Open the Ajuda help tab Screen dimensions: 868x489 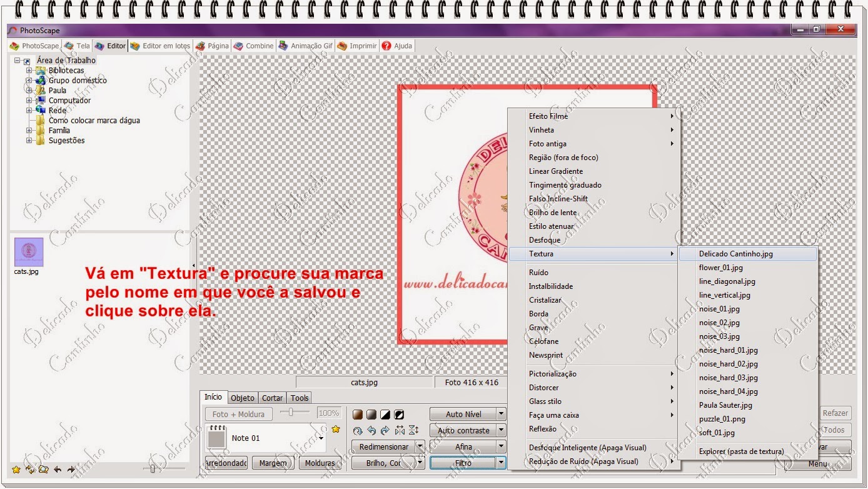tap(397, 46)
